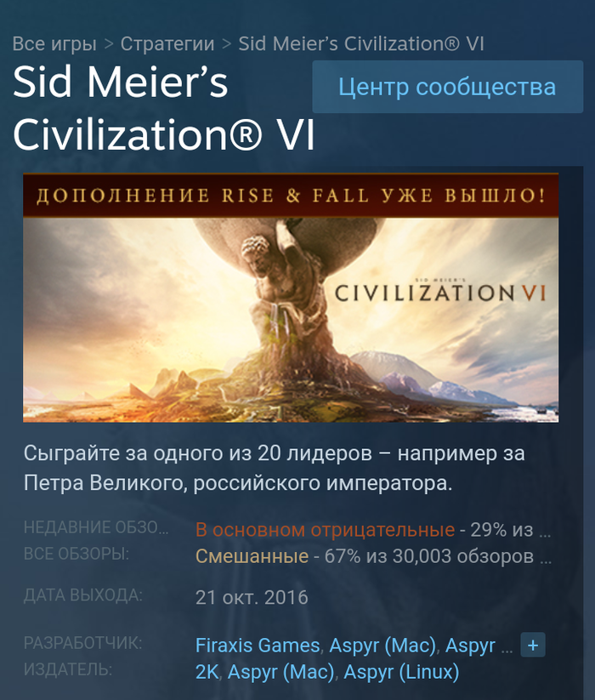Click the 67% из 30,003 обзоров text

(x=429, y=556)
